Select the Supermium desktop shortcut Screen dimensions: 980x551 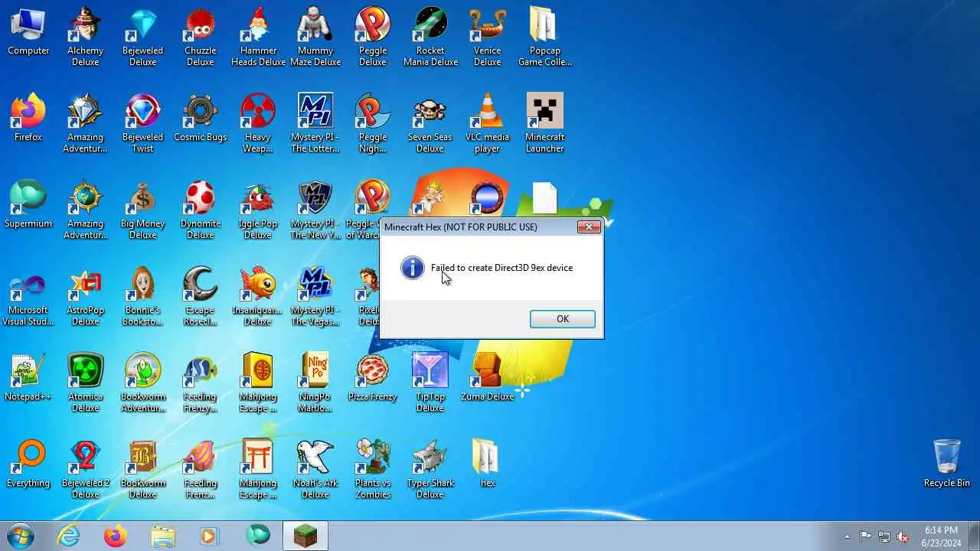(28, 205)
